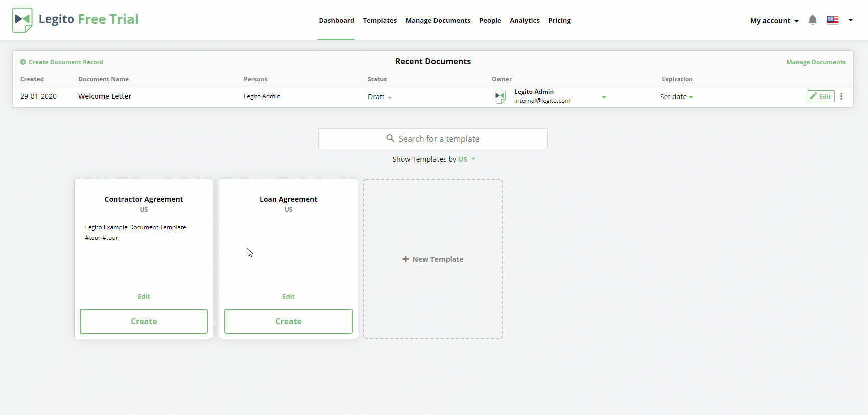Click the plus icon beside Create Document Record
The image size is (868, 415).
(23, 62)
